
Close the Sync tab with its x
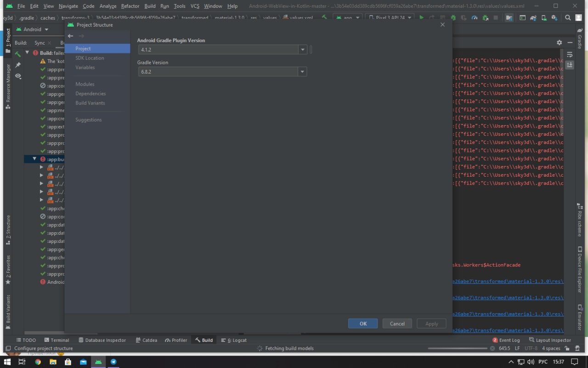[49, 43]
